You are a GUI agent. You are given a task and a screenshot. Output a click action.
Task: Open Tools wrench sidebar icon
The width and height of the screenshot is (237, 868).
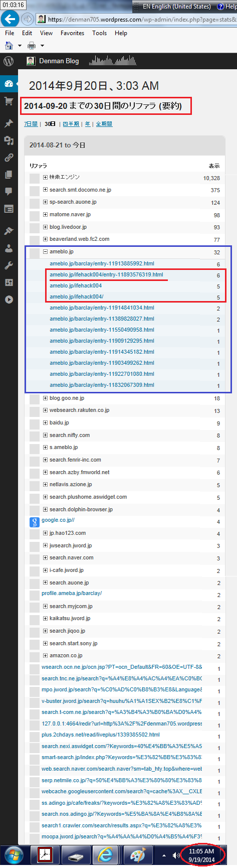[x=9, y=265]
